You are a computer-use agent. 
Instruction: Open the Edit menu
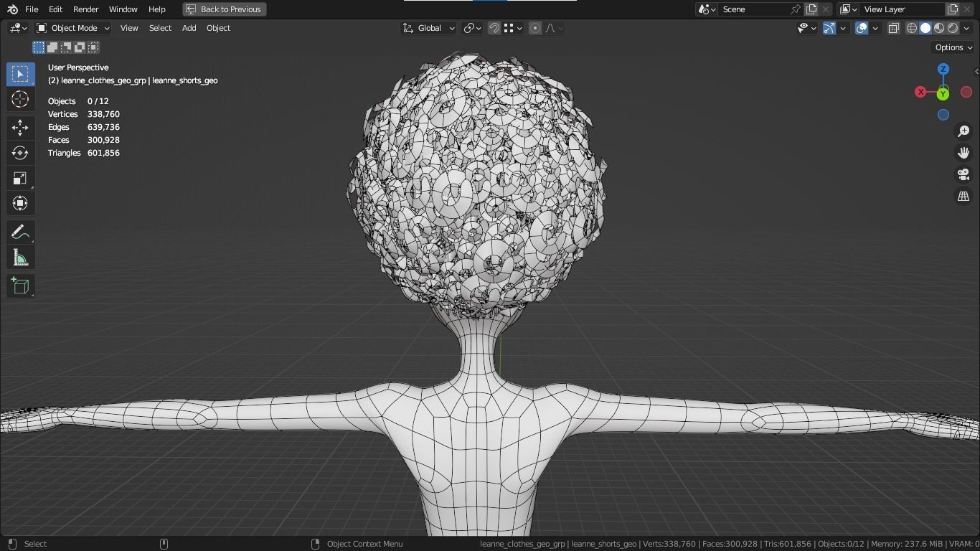[55, 9]
